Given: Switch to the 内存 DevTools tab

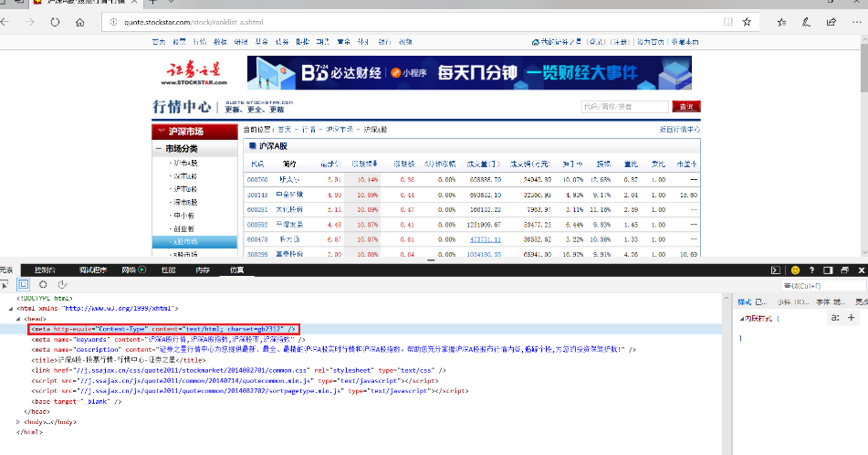Looking at the screenshot, I should coord(203,270).
